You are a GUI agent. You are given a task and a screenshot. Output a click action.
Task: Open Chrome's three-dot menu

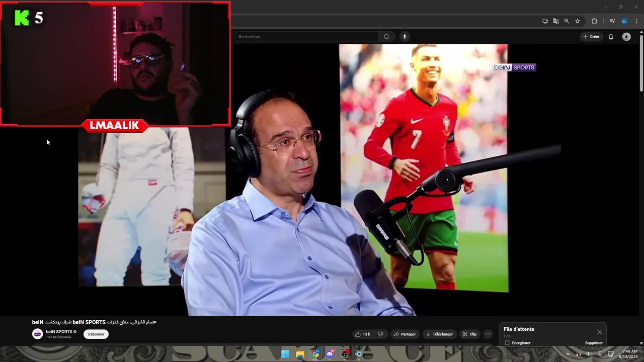pyautogui.click(x=636, y=21)
